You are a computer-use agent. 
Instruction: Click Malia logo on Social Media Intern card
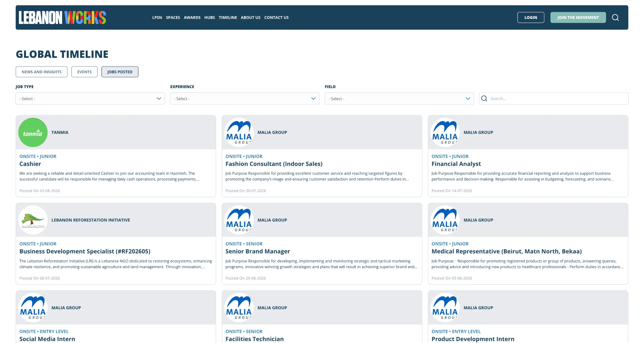[33, 308]
